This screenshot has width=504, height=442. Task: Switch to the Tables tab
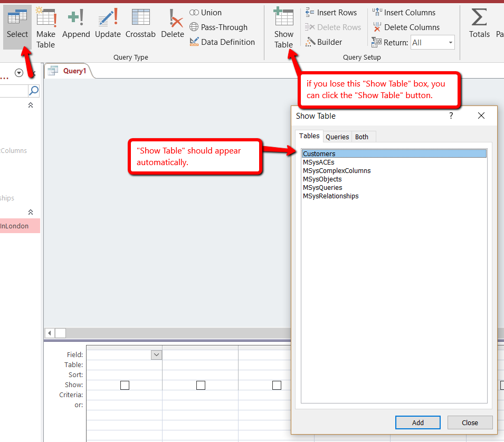pos(309,136)
